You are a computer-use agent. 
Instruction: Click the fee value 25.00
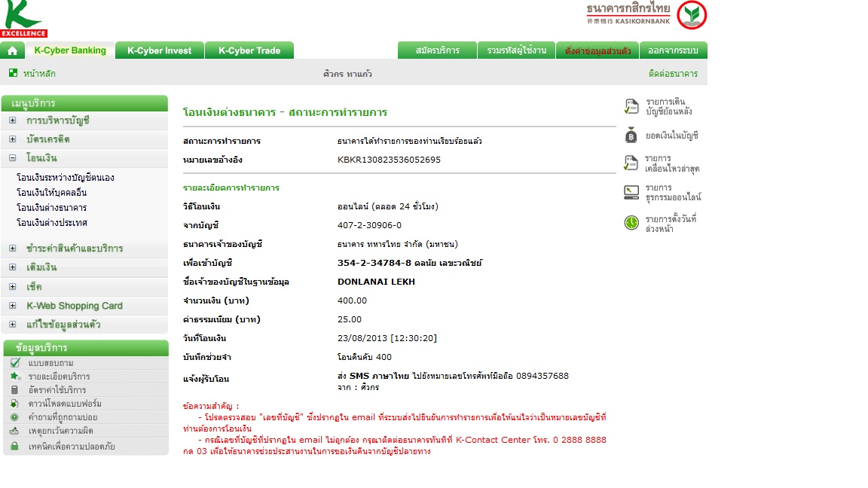click(x=350, y=319)
